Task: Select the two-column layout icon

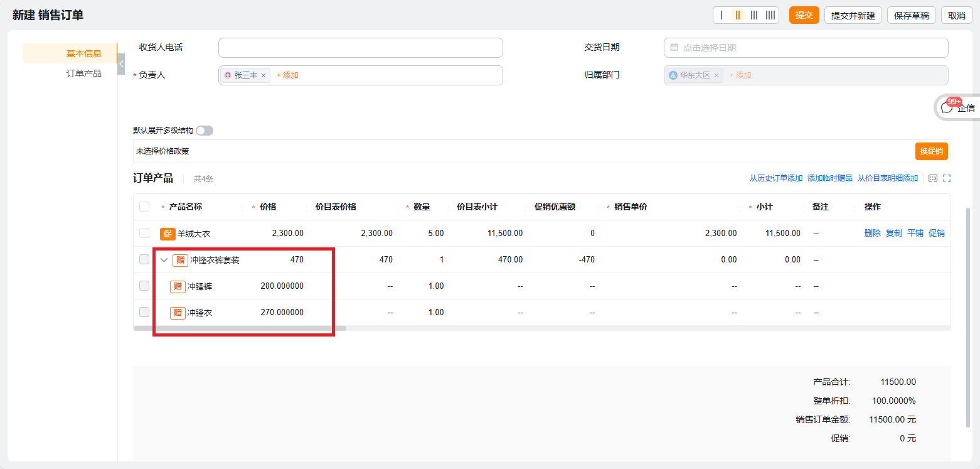Action: click(x=738, y=15)
